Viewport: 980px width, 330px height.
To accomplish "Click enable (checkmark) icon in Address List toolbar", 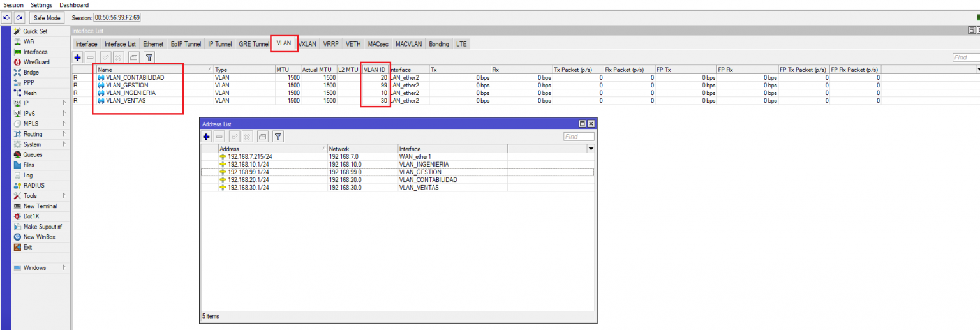I will (x=234, y=137).
